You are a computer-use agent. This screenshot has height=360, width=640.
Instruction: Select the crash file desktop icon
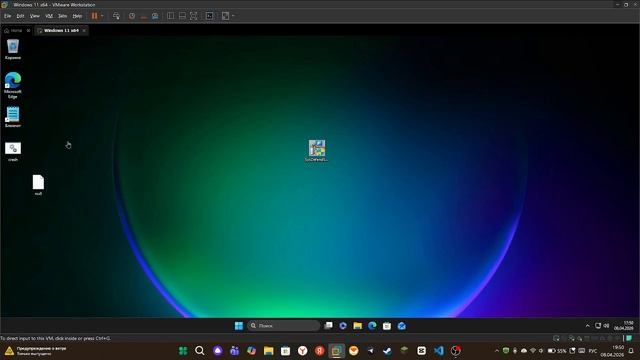tap(13, 151)
